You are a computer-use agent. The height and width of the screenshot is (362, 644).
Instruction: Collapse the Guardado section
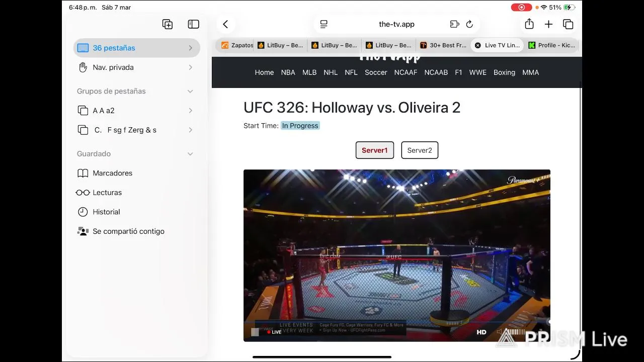point(190,154)
